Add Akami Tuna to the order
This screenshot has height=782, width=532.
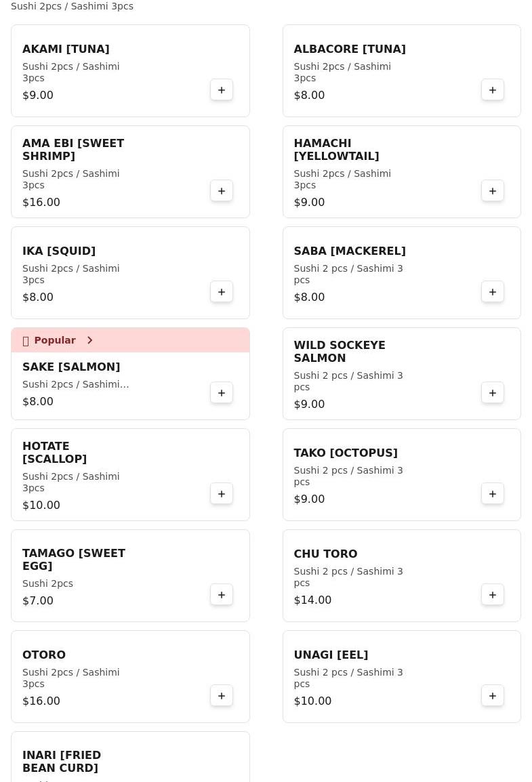[x=222, y=90]
